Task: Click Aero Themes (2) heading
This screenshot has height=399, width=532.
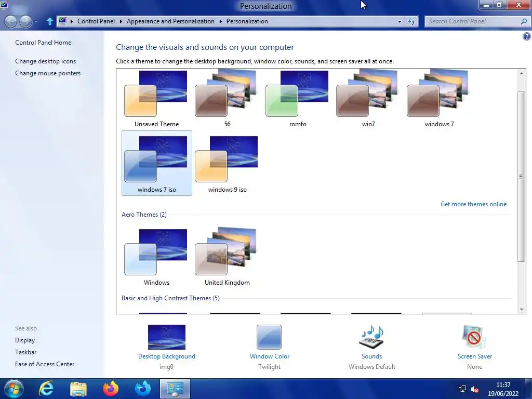Action: pyautogui.click(x=144, y=215)
